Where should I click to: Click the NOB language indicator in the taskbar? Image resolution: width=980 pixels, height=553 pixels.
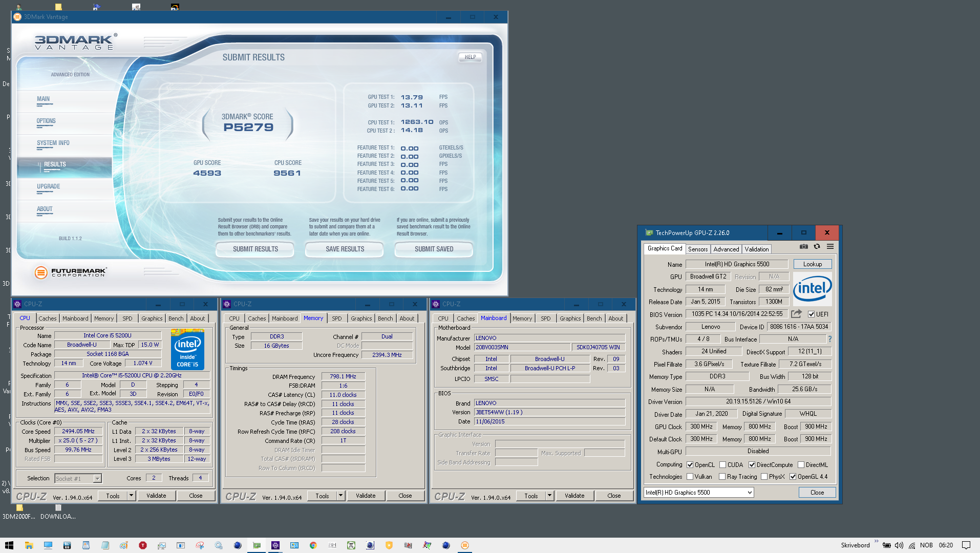click(926, 545)
